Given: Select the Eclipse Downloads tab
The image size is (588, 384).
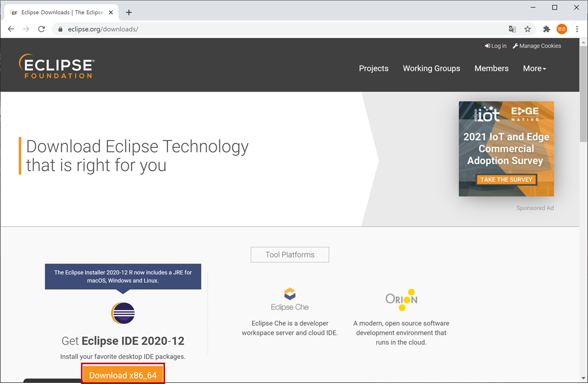Looking at the screenshot, I should tap(62, 12).
